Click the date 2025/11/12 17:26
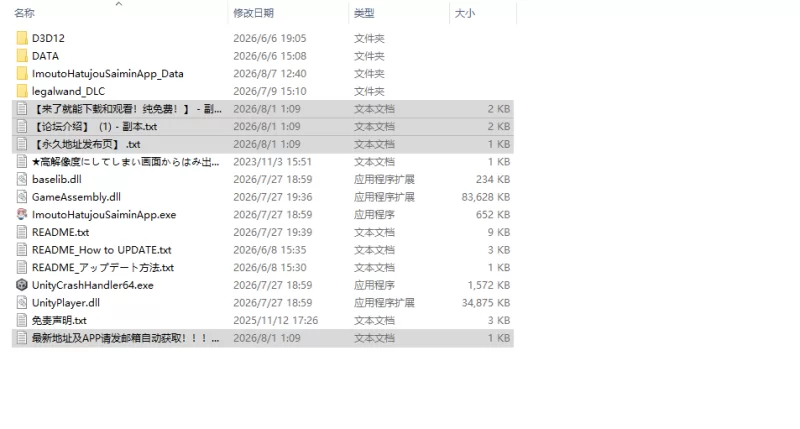800x429 pixels. tap(276, 320)
